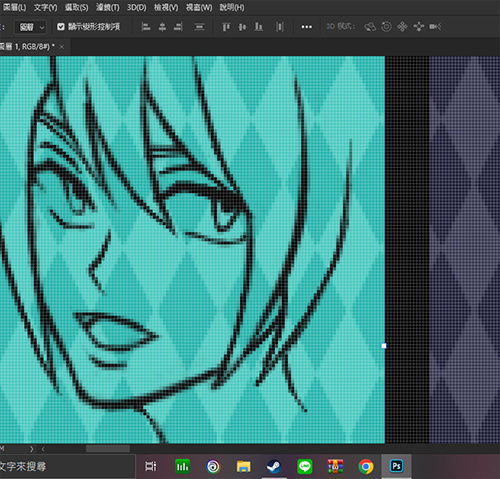Select the 3D rotate mode icon
The width and height of the screenshot is (500, 479).
pos(370,27)
